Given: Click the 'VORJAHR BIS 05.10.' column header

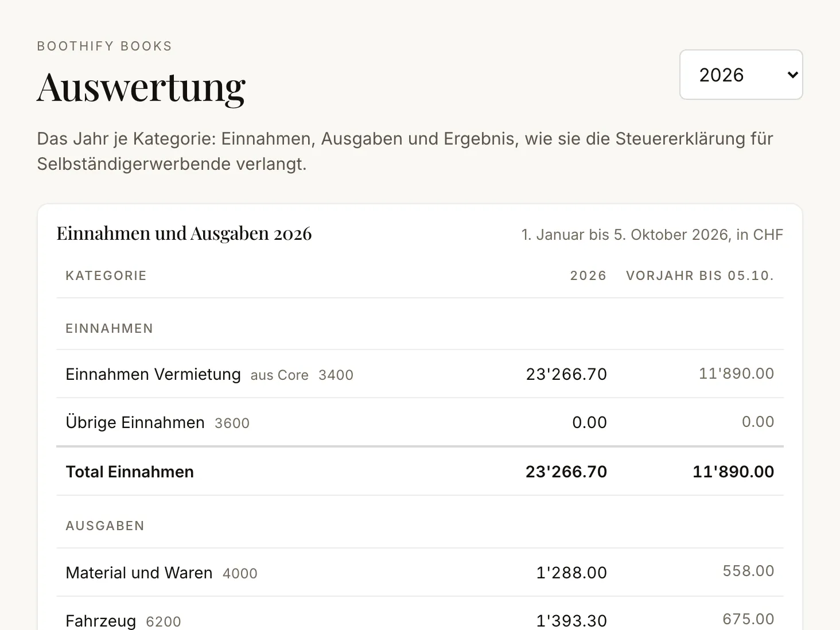Looking at the screenshot, I should [x=700, y=276].
